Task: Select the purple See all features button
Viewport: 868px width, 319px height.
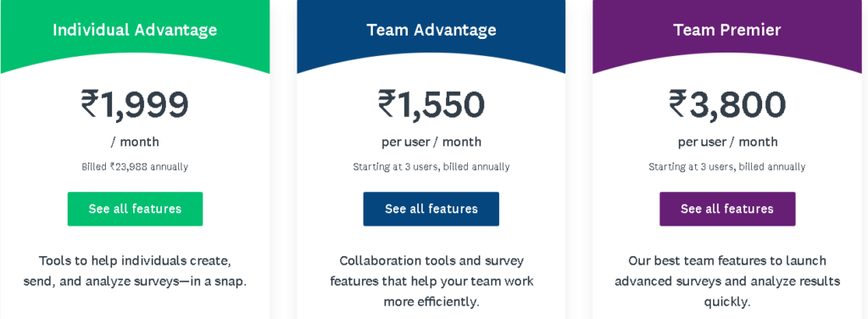Action: pos(727,209)
